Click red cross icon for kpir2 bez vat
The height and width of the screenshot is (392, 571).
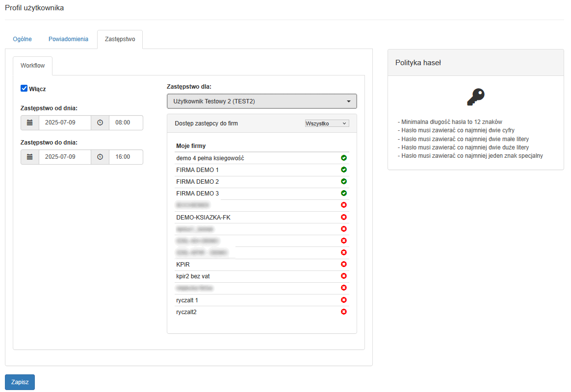(x=344, y=276)
